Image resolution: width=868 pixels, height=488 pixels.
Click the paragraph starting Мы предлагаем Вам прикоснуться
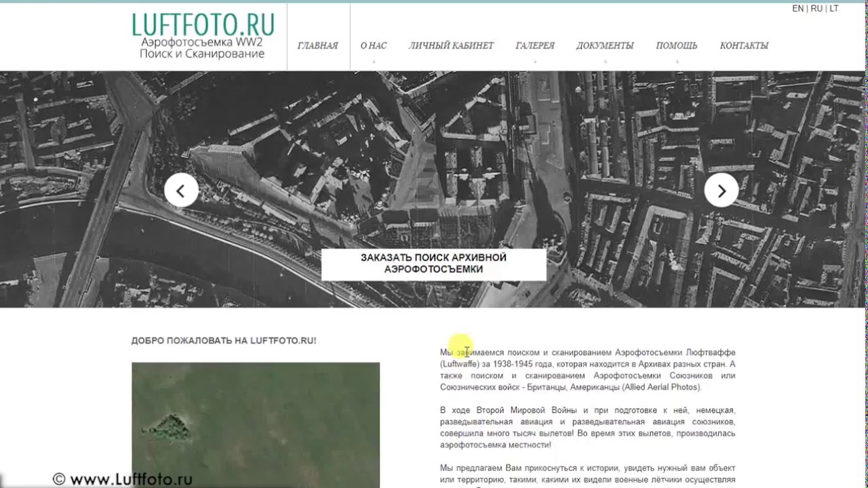point(587,475)
